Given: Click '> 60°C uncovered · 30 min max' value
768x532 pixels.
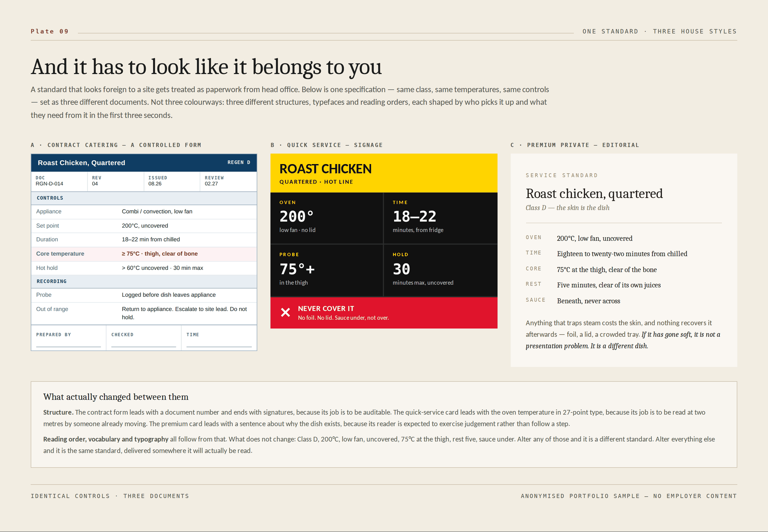Looking at the screenshot, I should point(162,268).
